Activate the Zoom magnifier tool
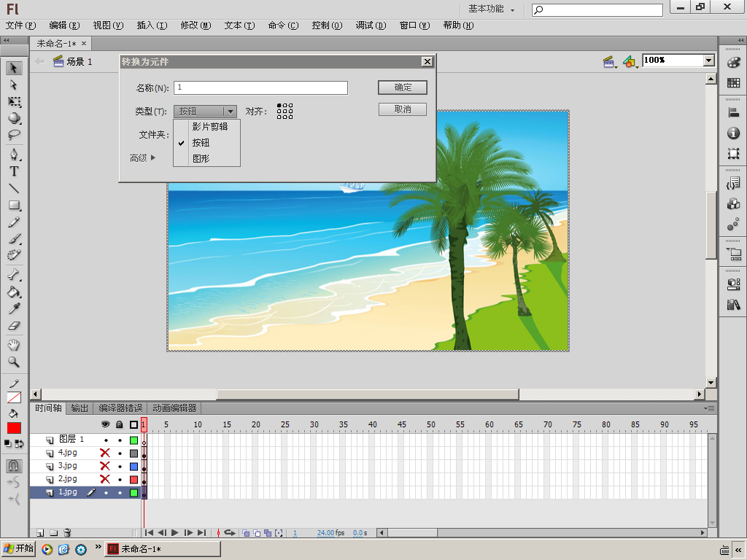Viewport: 747px width, 560px height. pos(14,362)
